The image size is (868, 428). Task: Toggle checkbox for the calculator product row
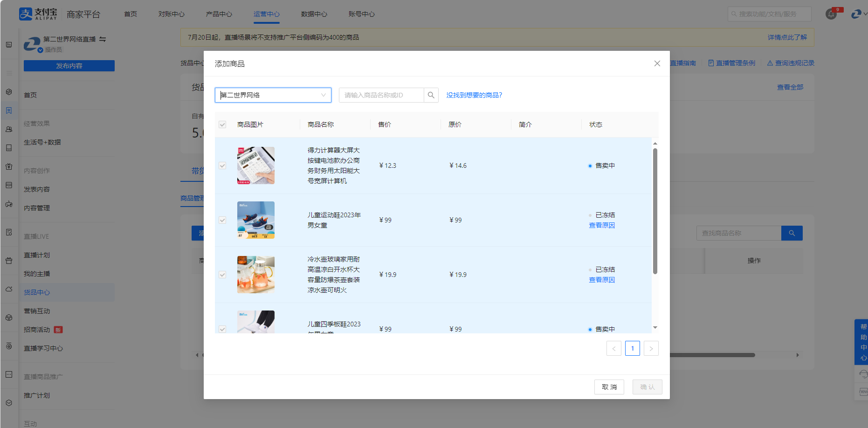click(222, 166)
